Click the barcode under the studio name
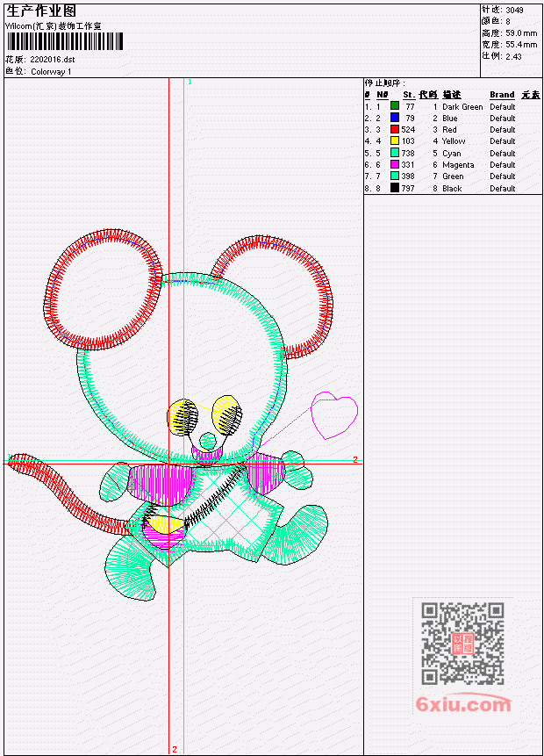 (x=65, y=41)
